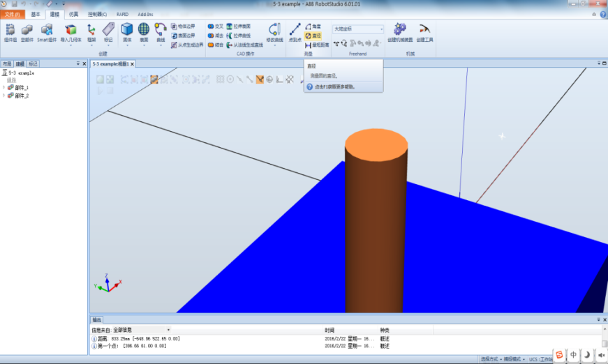Image resolution: width=608 pixels, height=364 pixels.
Task: Switch to the 仿真 simulation tab
Action: [73, 15]
